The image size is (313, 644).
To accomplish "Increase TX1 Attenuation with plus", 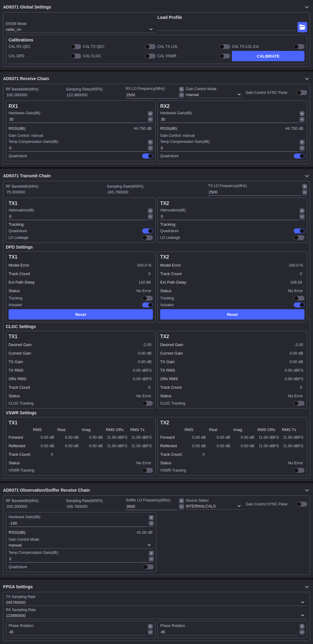I will click(x=150, y=211).
